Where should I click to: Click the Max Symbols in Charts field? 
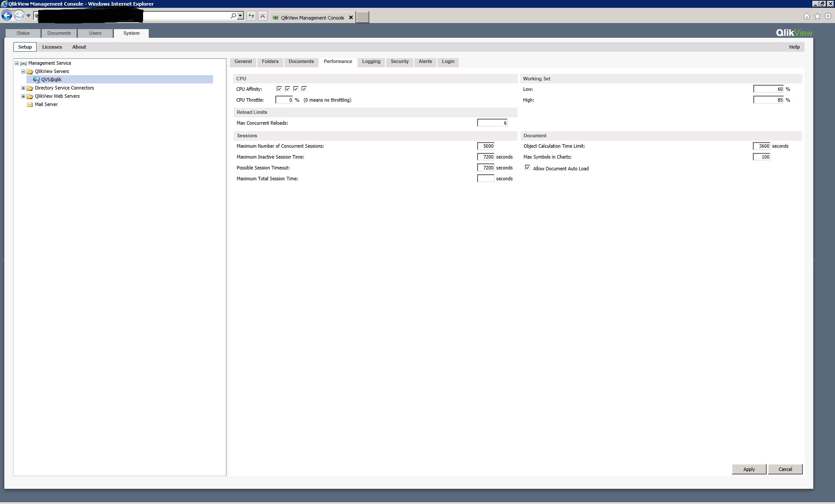click(762, 157)
